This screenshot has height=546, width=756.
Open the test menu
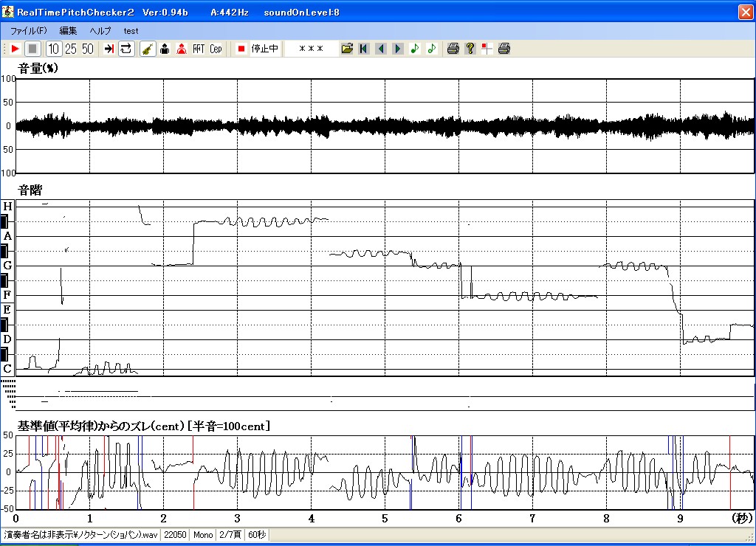pos(131,31)
